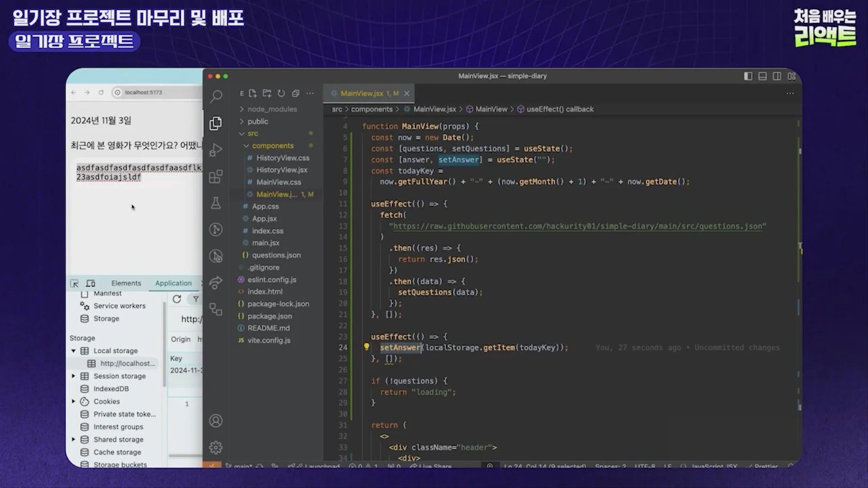Expand Cookies in DevTools
The height and width of the screenshot is (488, 868).
click(x=73, y=401)
